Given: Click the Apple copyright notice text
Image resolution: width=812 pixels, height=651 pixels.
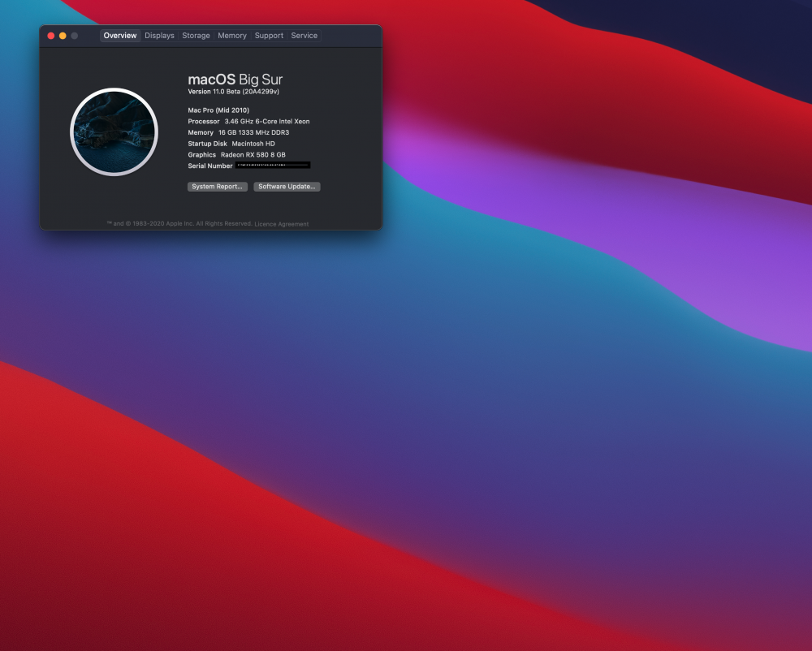Looking at the screenshot, I should tap(179, 223).
